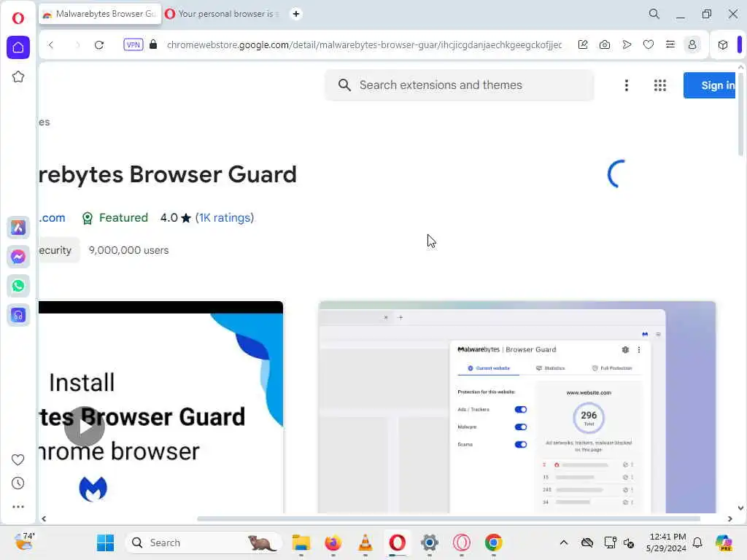The image size is (747, 560).
Task: Show hidden system tray icons
Action: point(564,542)
